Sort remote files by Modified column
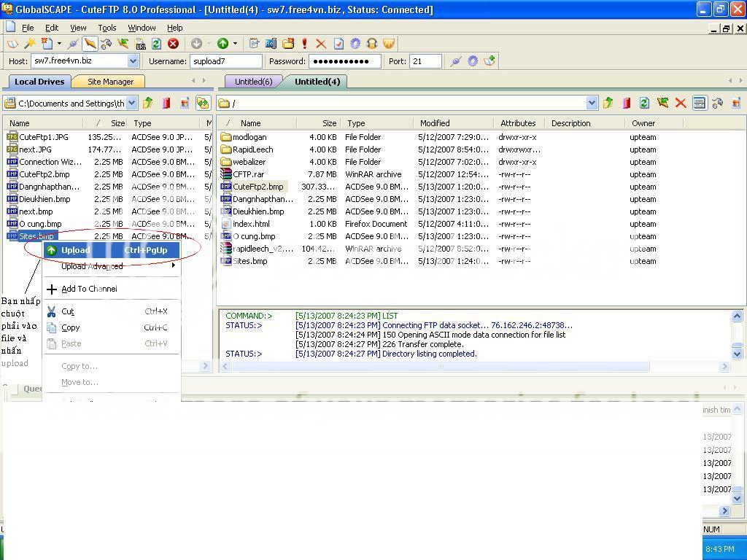The height and width of the screenshot is (560, 747). (x=435, y=123)
